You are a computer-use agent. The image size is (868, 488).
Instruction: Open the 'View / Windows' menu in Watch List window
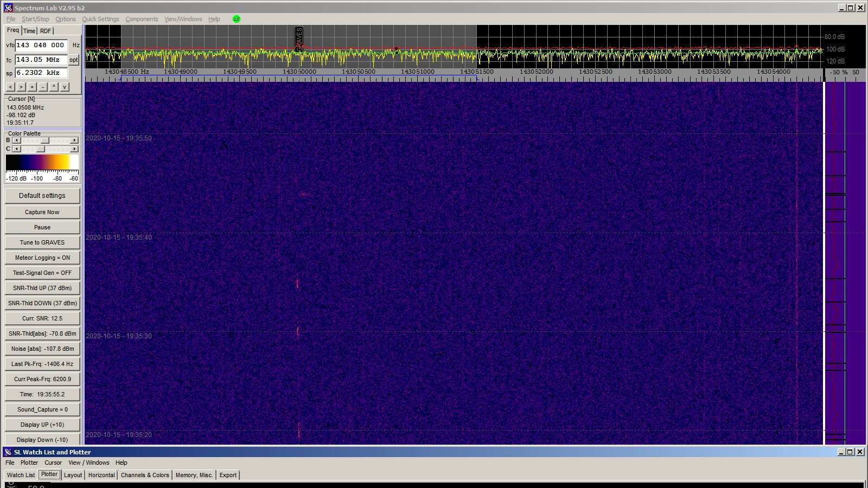(89, 463)
